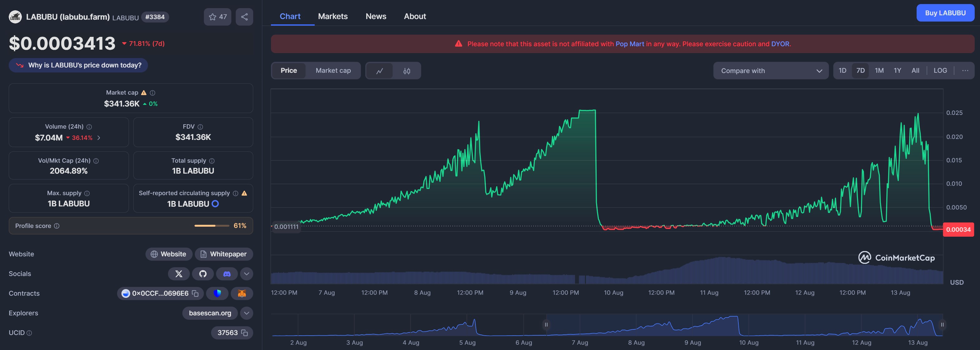Image resolution: width=980 pixels, height=350 pixels.
Task: Click the MetaMask fox icon
Action: click(x=242, y=293)
